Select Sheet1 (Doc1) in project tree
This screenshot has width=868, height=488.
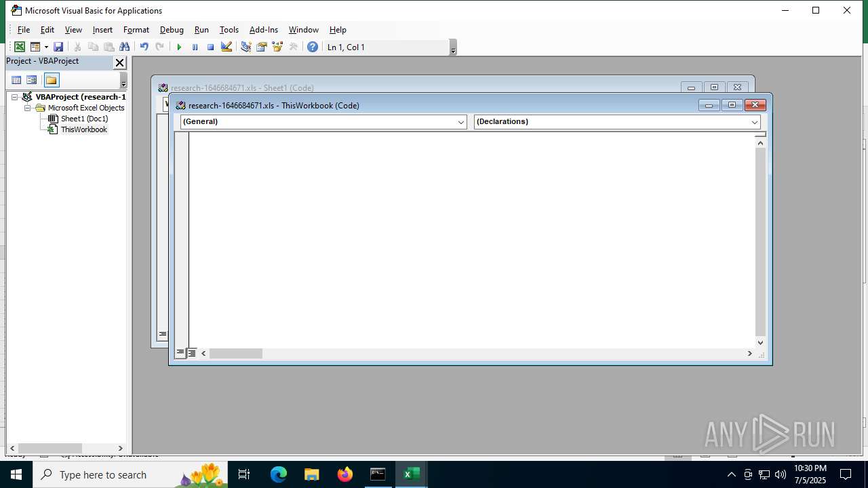tap(84, 119)
